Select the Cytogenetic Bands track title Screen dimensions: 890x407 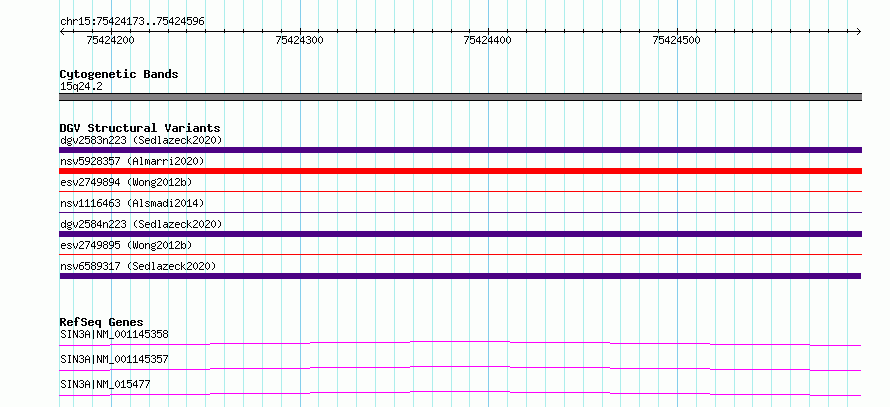119,74
